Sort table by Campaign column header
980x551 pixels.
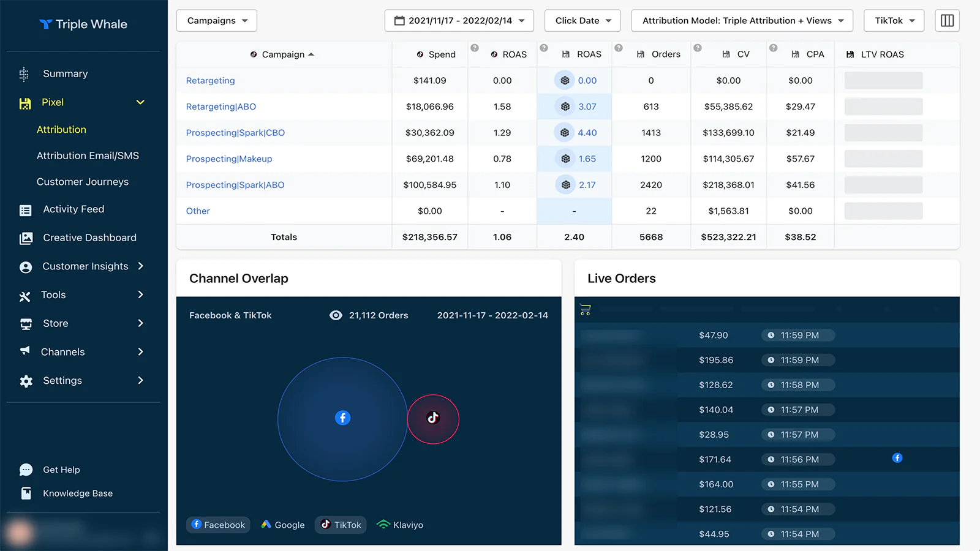(283, 54)
